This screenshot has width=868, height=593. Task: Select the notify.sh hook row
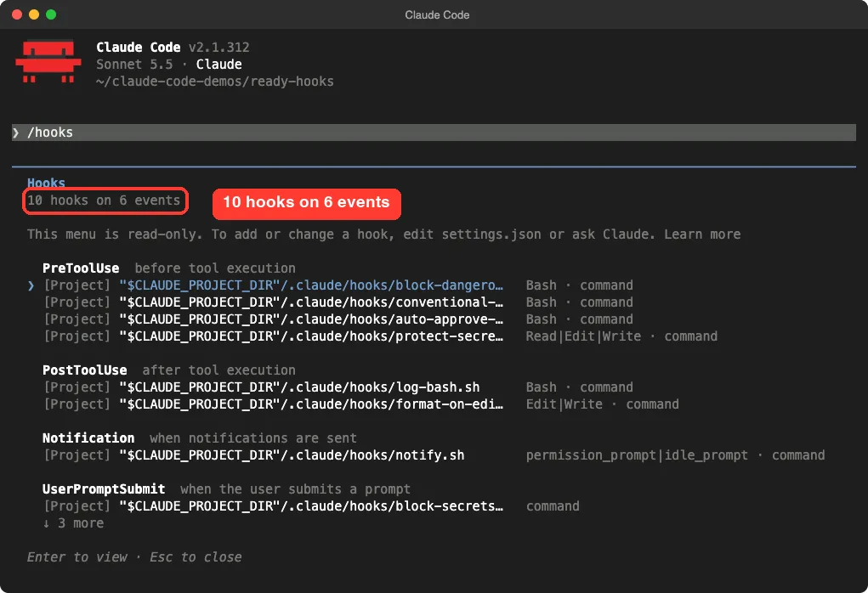pos(434,455)
